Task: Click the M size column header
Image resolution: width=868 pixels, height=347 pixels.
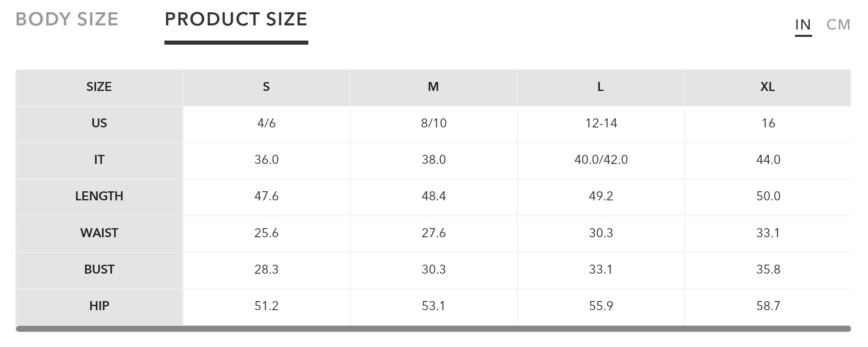Action: pyautogui.click(x=433, y=88)
